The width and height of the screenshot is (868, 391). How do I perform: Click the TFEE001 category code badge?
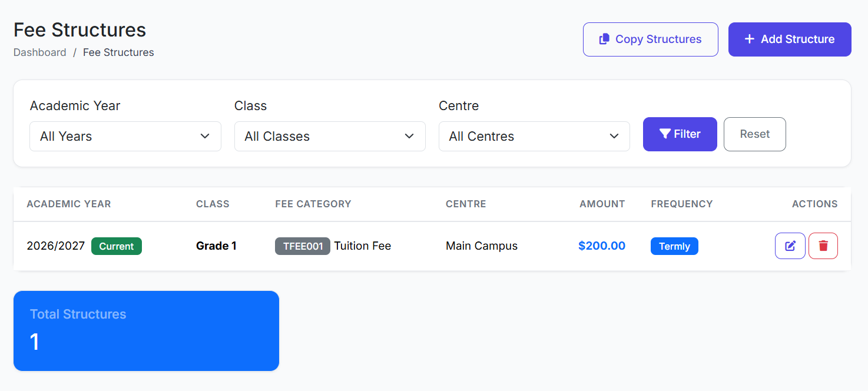click(303, 246)
